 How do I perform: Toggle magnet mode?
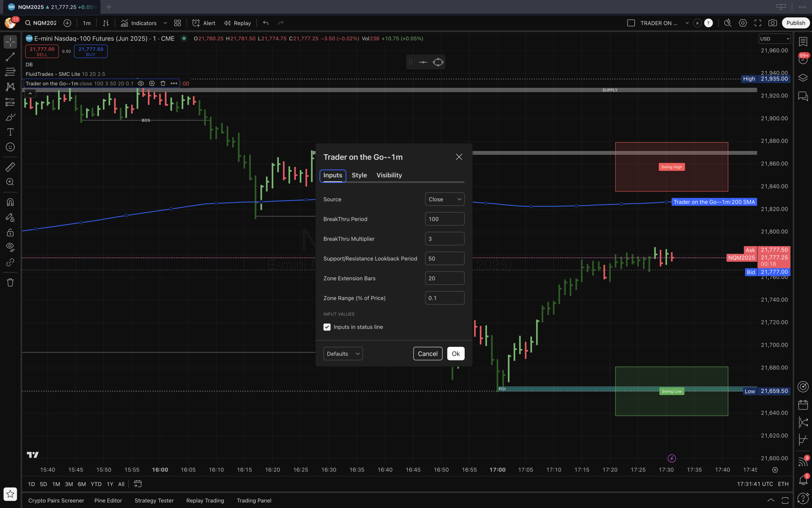click(x=10, y=202)
